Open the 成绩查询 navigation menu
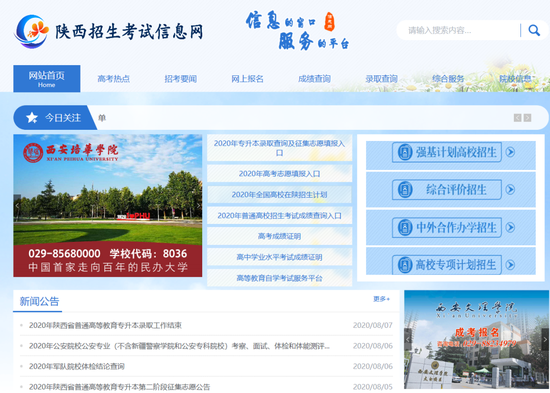Viewport: 550px width, 393px height. [x=314, y=79]
